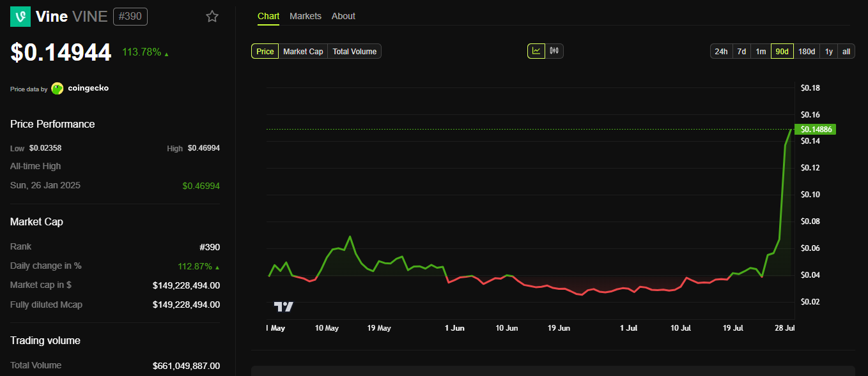Click the 28 Jul axis label
Image resolution: width=868 pixels, height=376 pixels.
[784, 328]
